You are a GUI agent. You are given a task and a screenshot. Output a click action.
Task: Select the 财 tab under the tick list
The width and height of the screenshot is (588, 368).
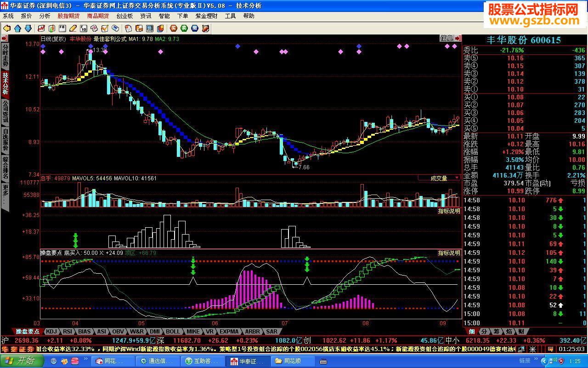tap(521, 331)
